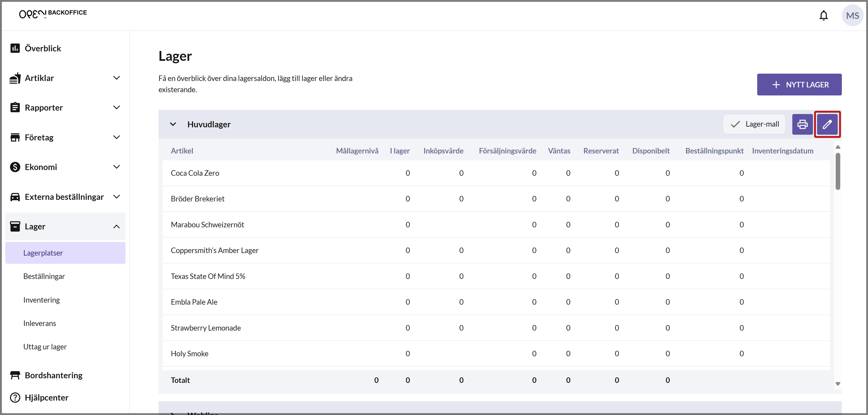The height and width of the screenshot is (415, 868).
Task: Select the Holy Smoke row
Action: 496,354
